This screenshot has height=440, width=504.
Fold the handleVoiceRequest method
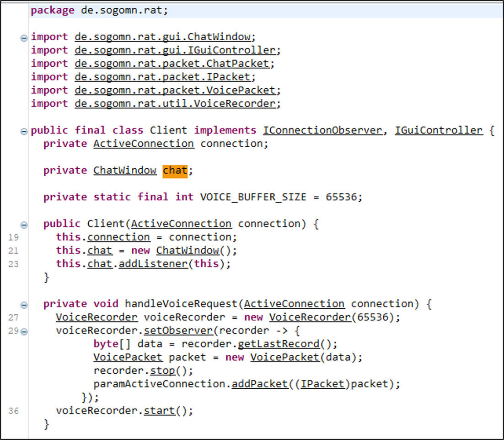(x=24, y=305)
